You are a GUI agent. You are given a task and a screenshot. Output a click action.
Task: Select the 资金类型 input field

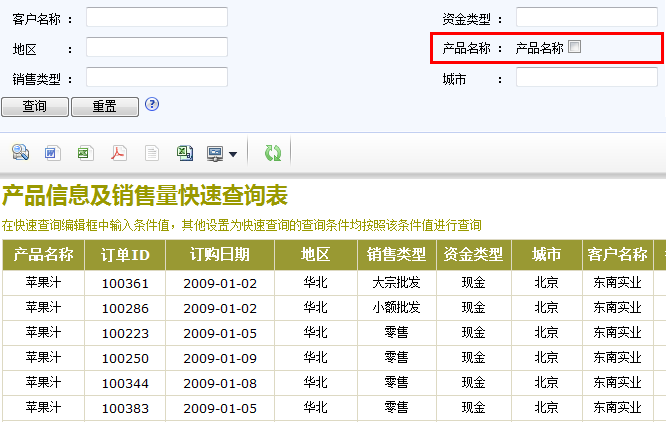(x=586, y=17)
